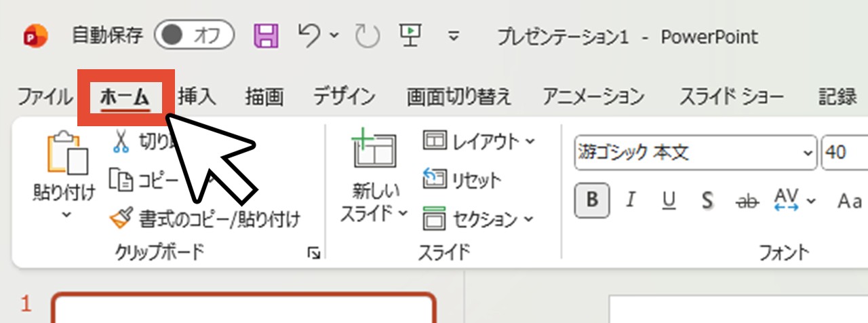Start slideshow from beginning icon
Screen dimensions: 868x323
click(410, 35)
